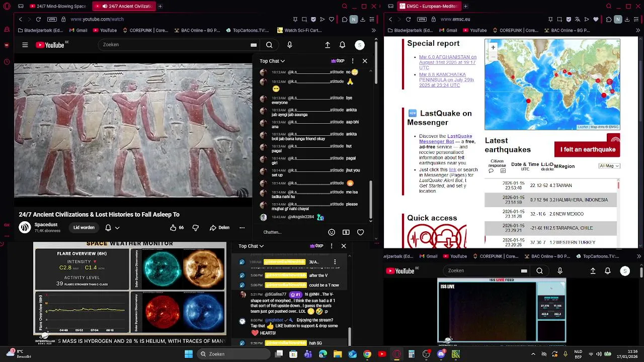Click the Delen share button
The image size is (644, 362).
click(219, 227)
